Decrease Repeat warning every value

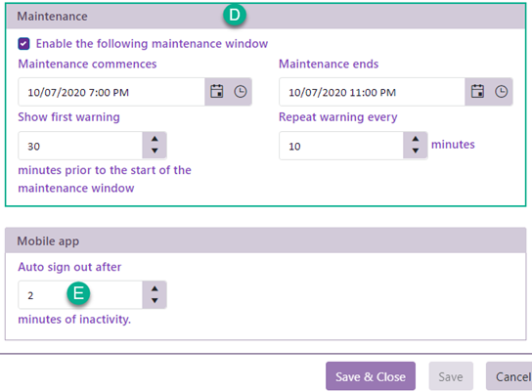click(416, 151)
